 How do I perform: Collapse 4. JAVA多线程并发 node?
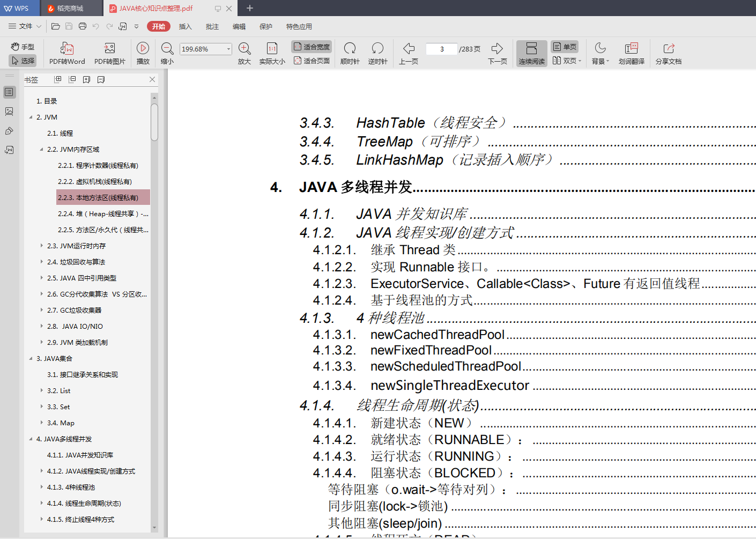click(x=31, y=439)
